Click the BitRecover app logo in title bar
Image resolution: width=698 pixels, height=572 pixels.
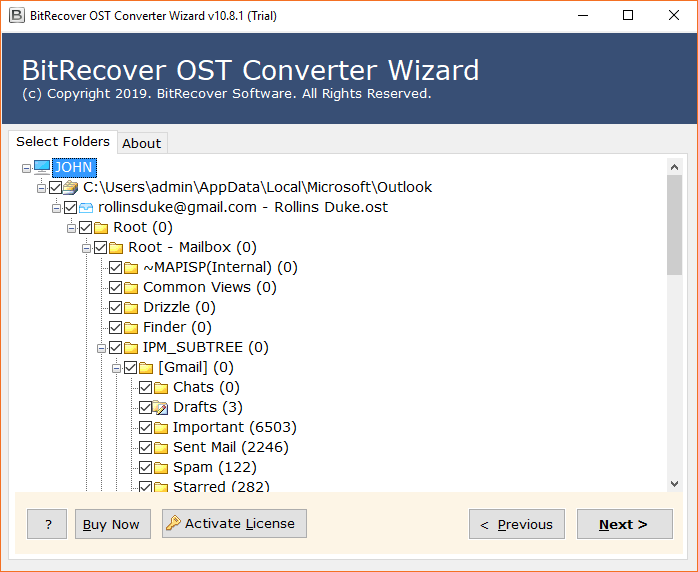pos(17,16)
